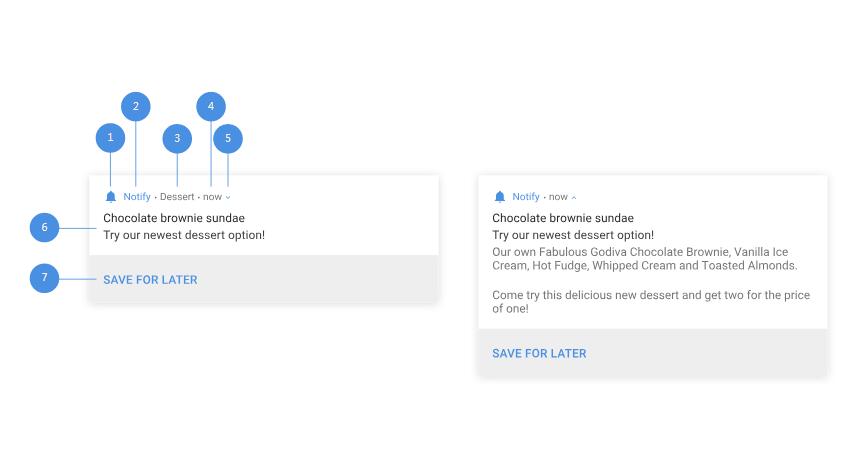The height and width of the screenshot is (470, 849).
Task: Select the blue callout circle numbered 2
Action: click(136, 107)
